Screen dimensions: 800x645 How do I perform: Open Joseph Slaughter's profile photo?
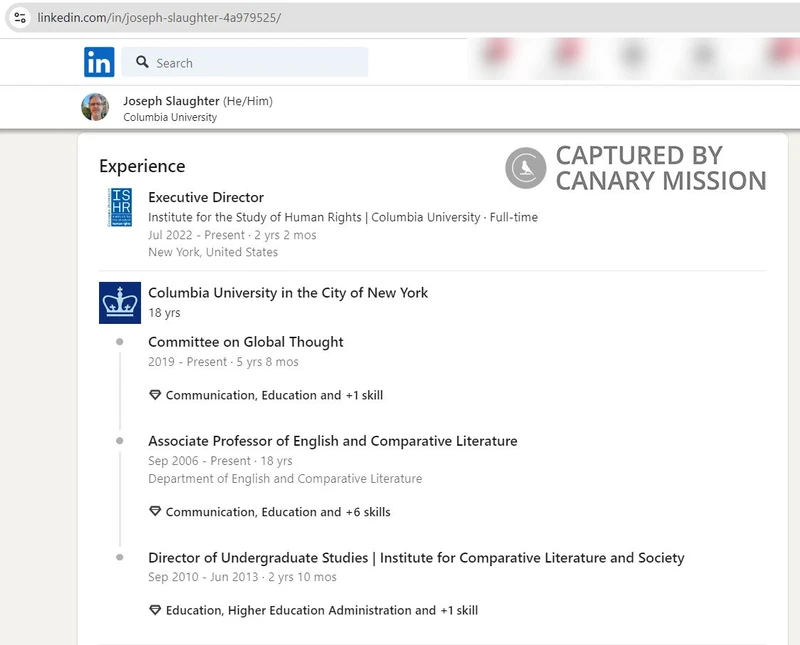(98, 105)
